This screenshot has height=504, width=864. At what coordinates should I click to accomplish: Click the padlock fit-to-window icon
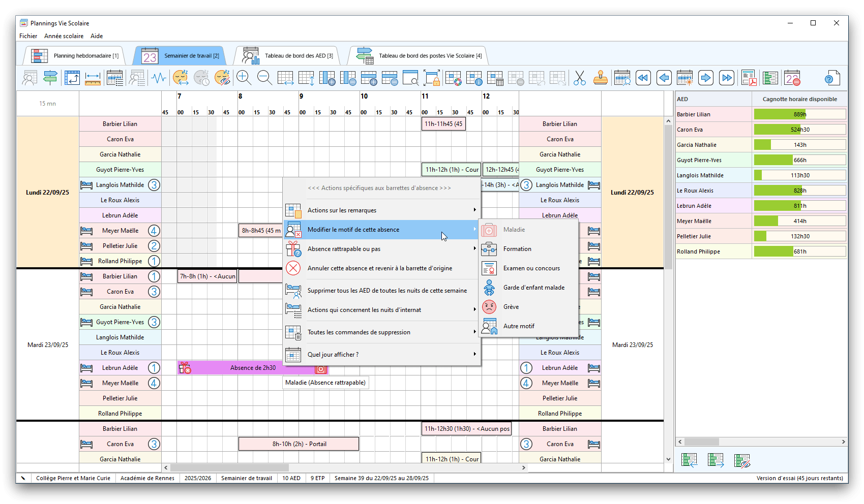[432, 78]
